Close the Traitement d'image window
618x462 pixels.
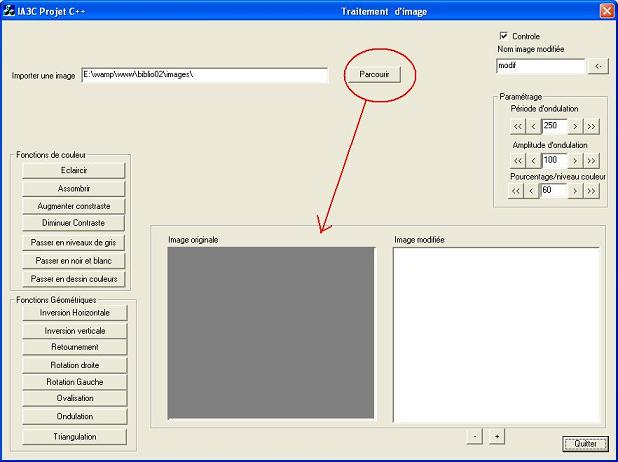[607, 11]
